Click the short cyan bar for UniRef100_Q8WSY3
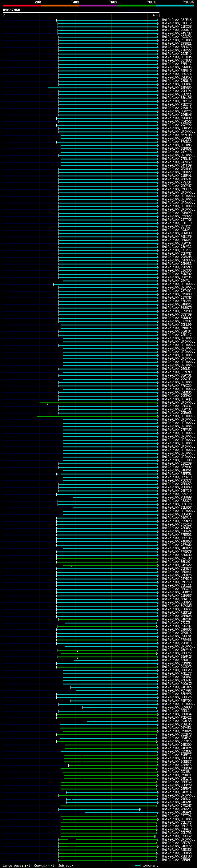This screenshot has height=868, width=197. [x=100, y=809]
